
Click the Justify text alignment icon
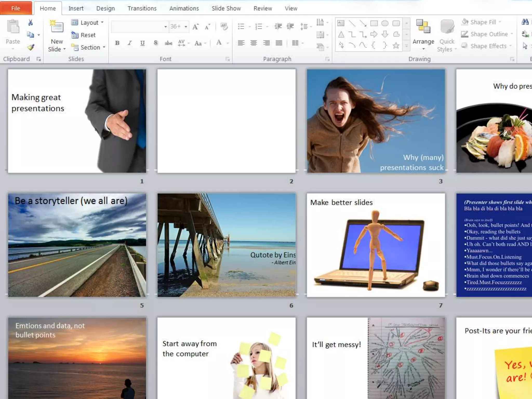[x=279, y=43]
